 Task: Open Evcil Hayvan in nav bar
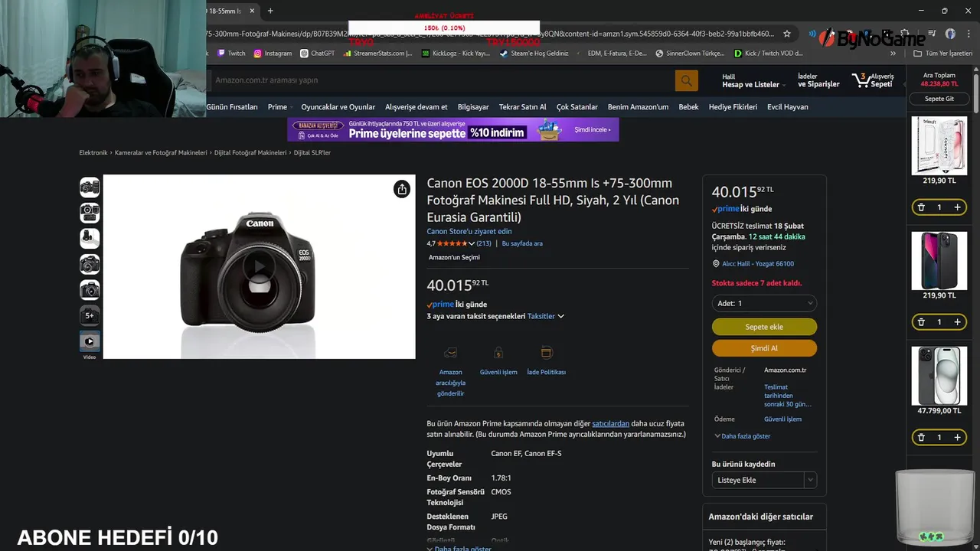(788, 107)
